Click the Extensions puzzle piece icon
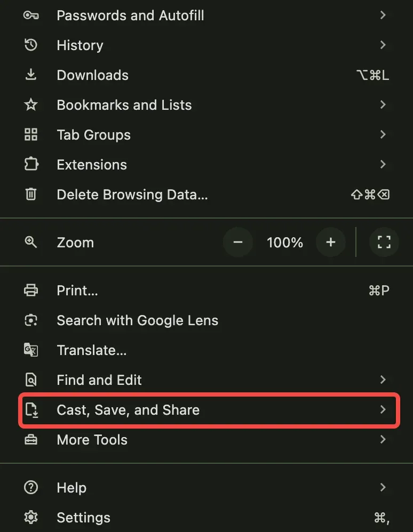413x532 pixels. 31,164
